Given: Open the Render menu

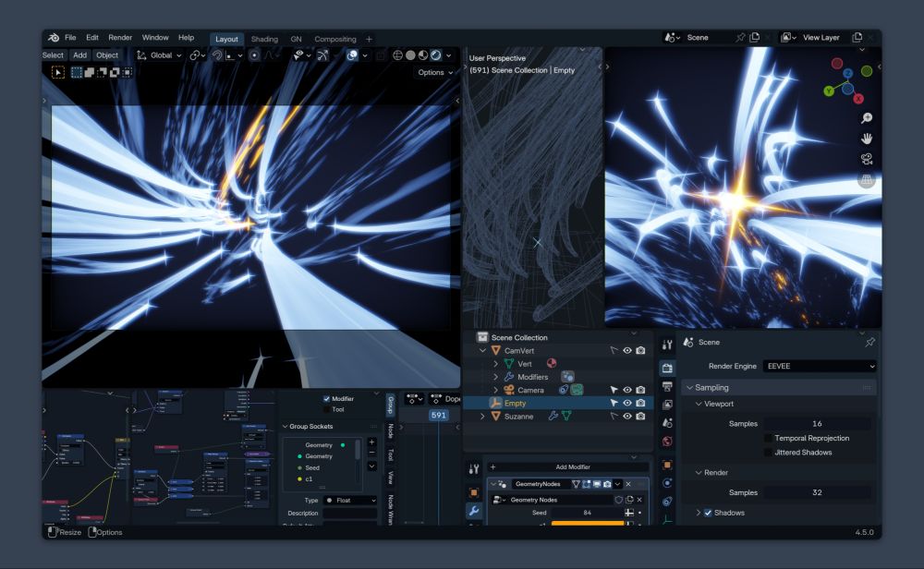Looking at the screenshot, I should (120, 37).
